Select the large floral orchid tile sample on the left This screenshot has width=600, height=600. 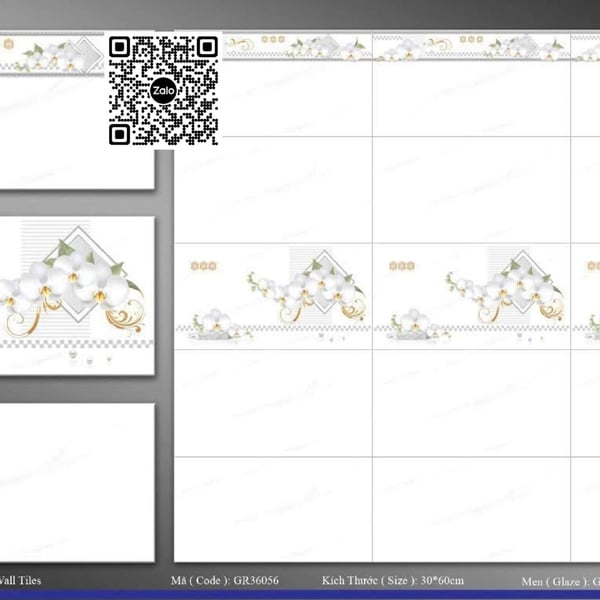point(77,296)
